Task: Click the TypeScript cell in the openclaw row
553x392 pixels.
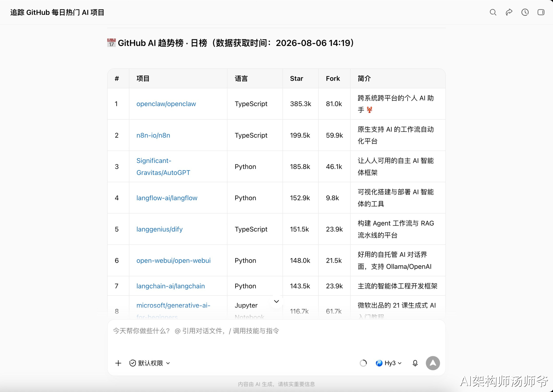Action: 251,104
